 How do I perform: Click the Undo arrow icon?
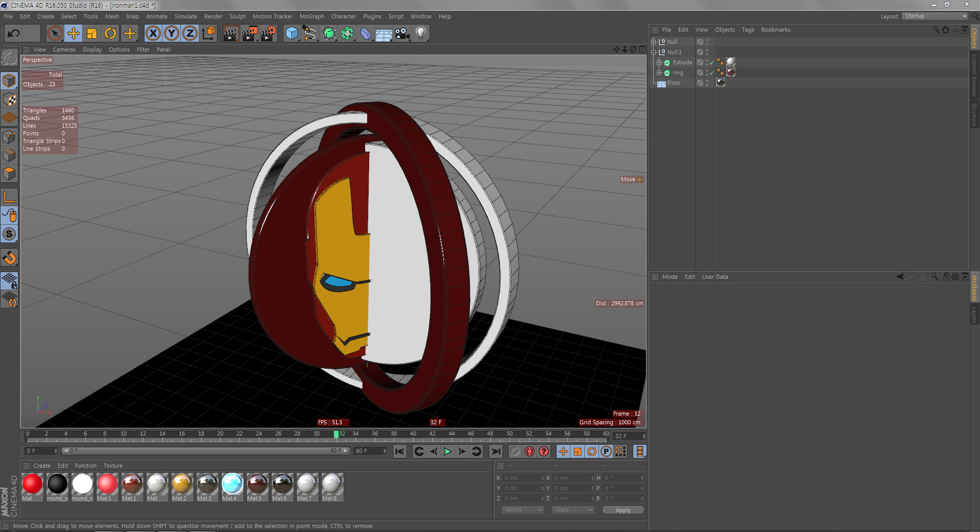point(13,34)
